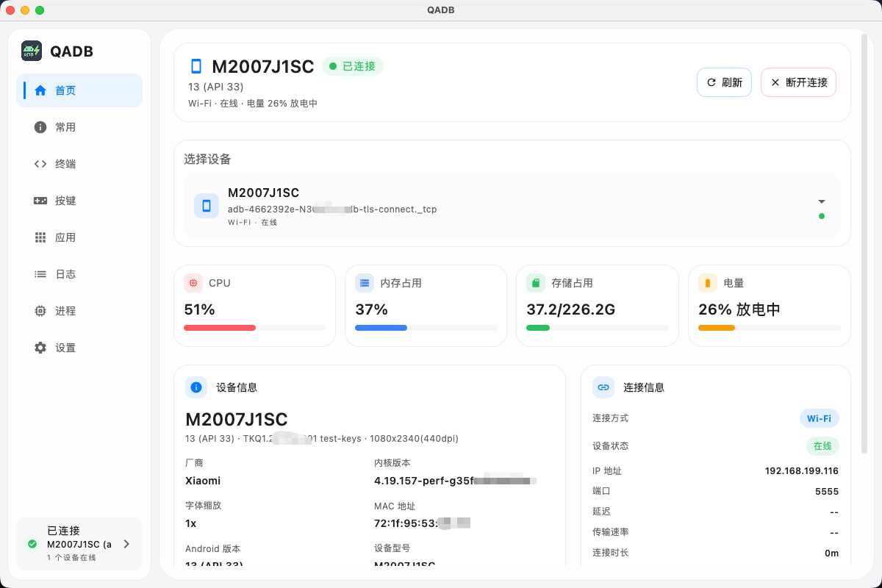
Task: Click the Wi-Fi connection badge
Action: 819,418
